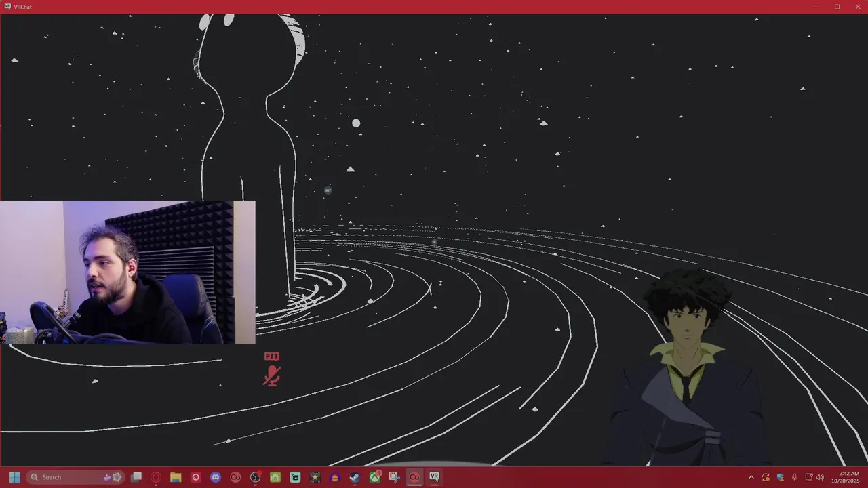Click the anime avatar with yellow shirt

(685, 368)
